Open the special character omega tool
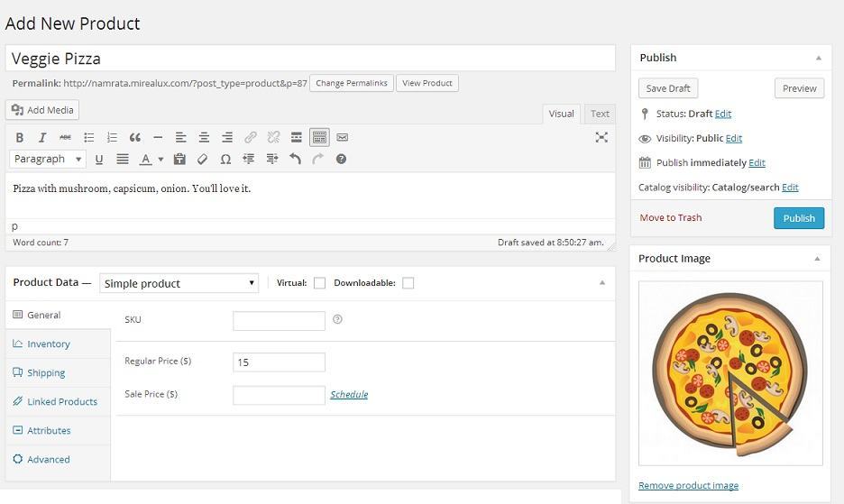The image size is (844, 504). tap(225, 160)
